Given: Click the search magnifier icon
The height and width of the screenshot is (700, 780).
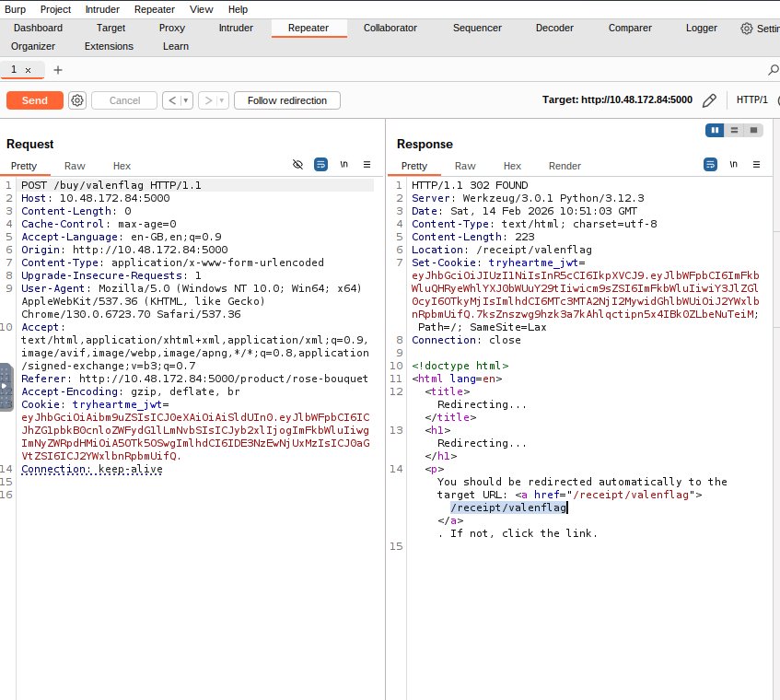Looking at the screenshot, I should tap(774, 70).
